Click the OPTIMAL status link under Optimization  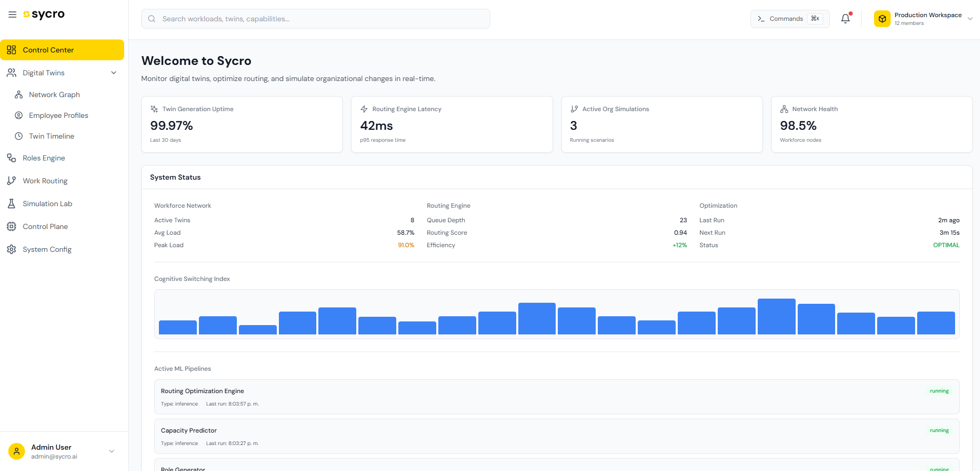click(x=946, y=245)
